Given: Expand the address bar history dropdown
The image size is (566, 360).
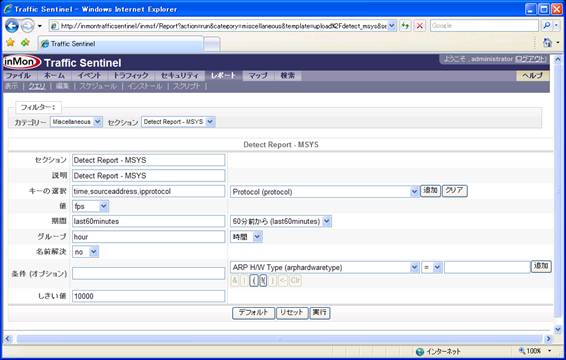Looking at the screenshot, I should coord(392,26).
